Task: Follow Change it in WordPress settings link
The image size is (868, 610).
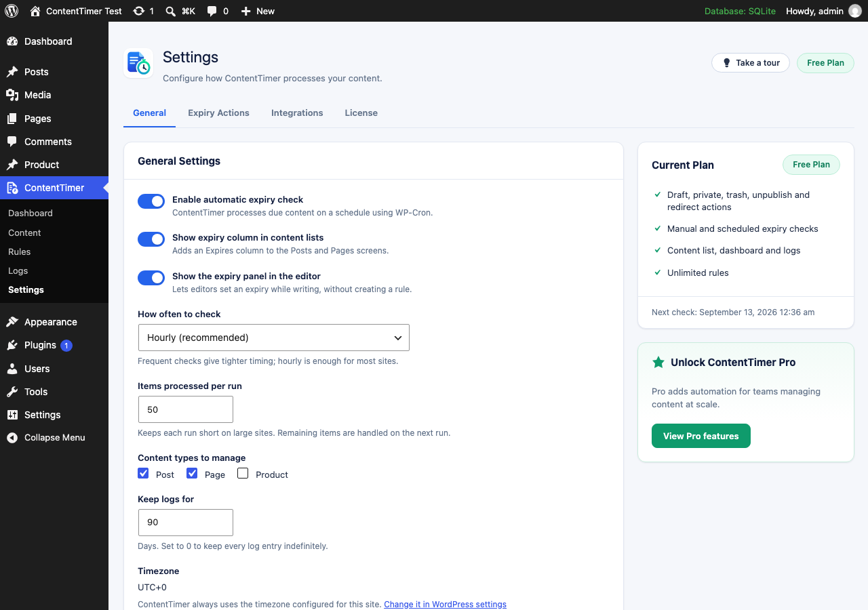Action: [x=445, y=604]
